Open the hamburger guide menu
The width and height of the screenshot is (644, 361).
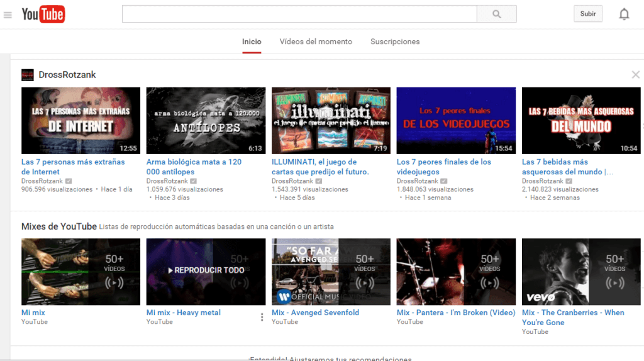click(x=8, y=15)
